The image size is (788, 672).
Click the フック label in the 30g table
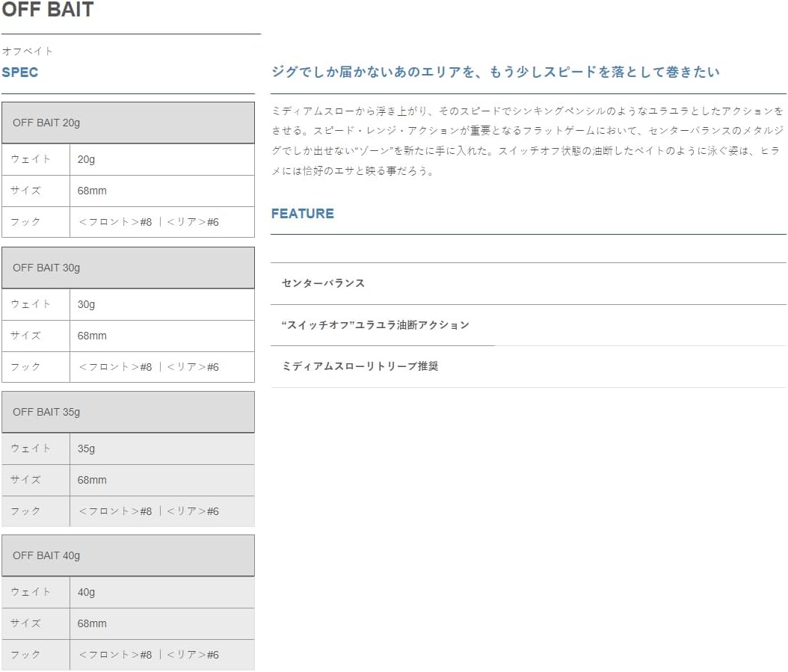(25, 367)
